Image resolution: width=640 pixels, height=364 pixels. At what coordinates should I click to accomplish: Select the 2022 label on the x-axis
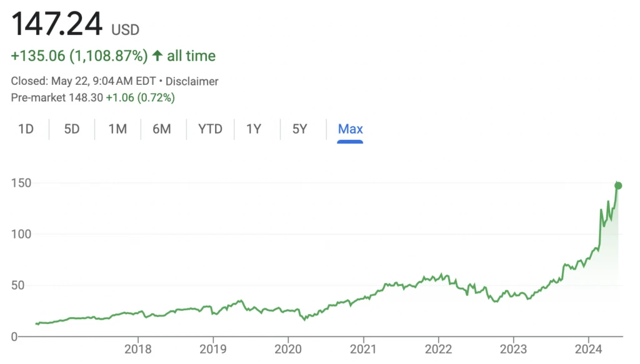click(x=438, y=348)
